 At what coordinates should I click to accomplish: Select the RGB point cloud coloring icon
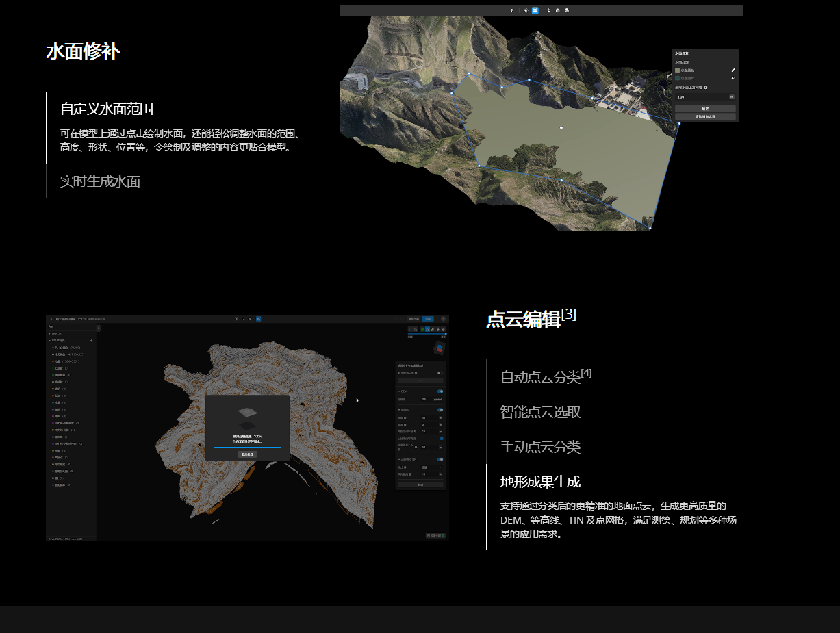point(422,329)
